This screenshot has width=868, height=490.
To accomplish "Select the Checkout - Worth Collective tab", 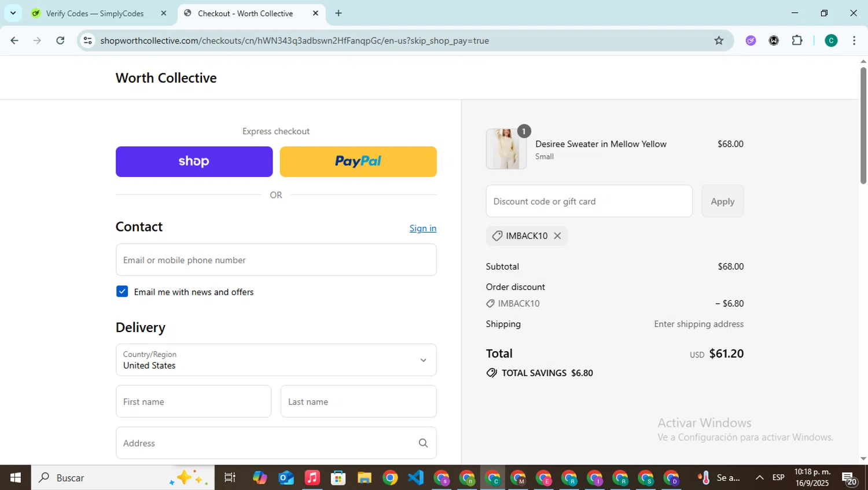I will pos(252,13).
